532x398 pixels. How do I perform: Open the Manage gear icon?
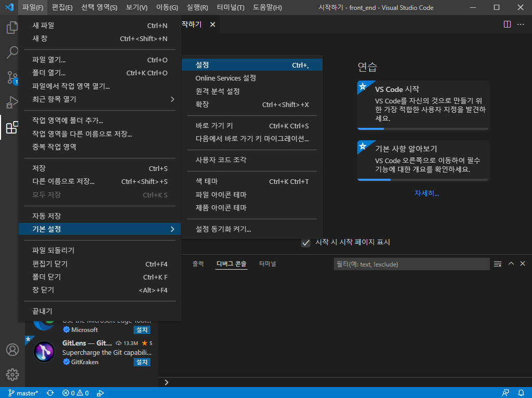12,375
